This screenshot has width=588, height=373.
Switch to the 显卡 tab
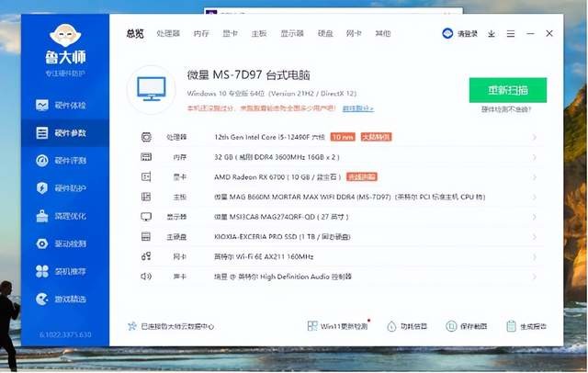coord(230,34)
